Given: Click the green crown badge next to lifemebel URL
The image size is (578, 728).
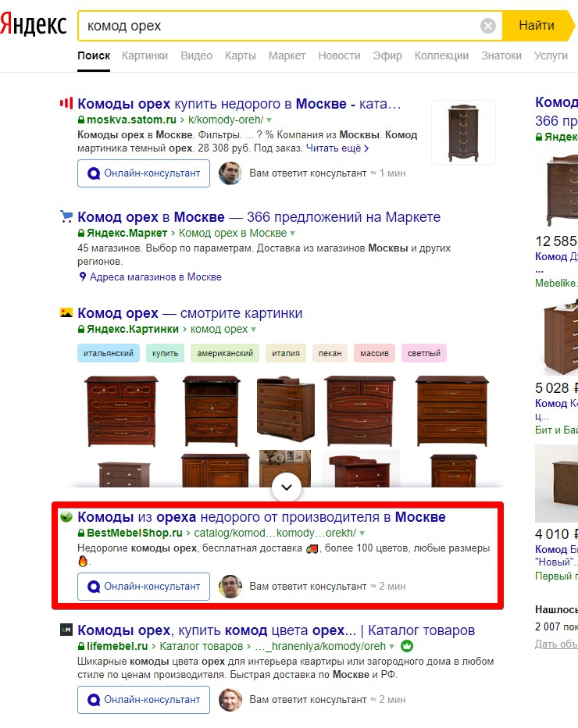Looking at the screenshot, I should 407,646.
